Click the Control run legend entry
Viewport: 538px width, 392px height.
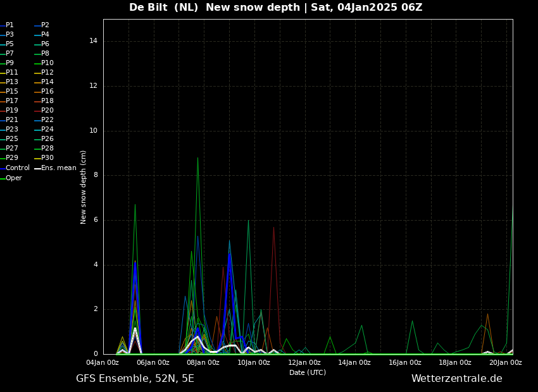coord(17,168)
